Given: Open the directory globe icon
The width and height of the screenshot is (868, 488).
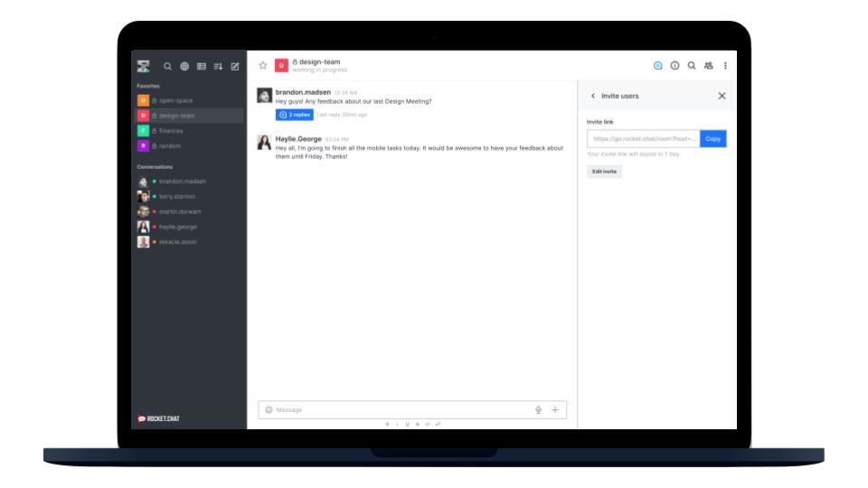Looking at the screenshot, I should point(184,66).
